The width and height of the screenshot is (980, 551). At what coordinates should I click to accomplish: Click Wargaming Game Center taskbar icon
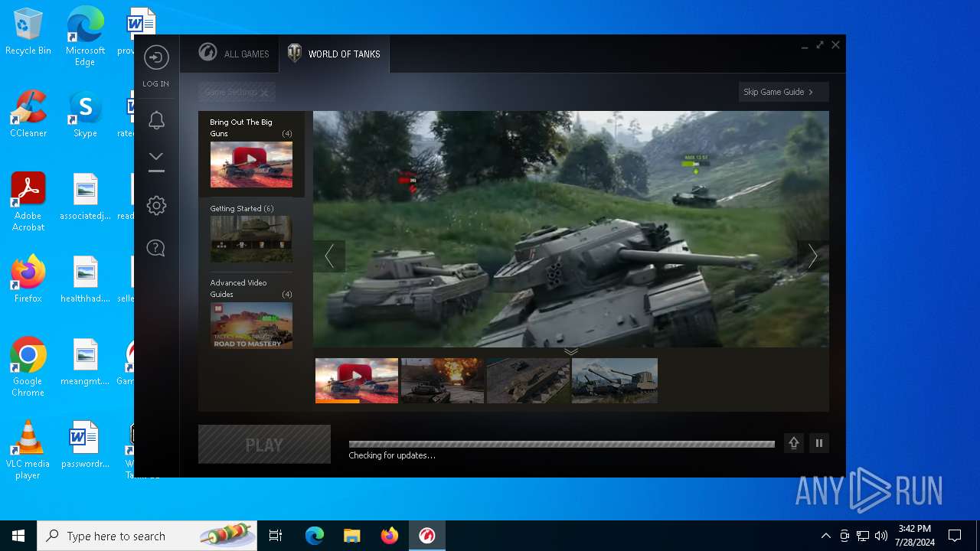427,536
